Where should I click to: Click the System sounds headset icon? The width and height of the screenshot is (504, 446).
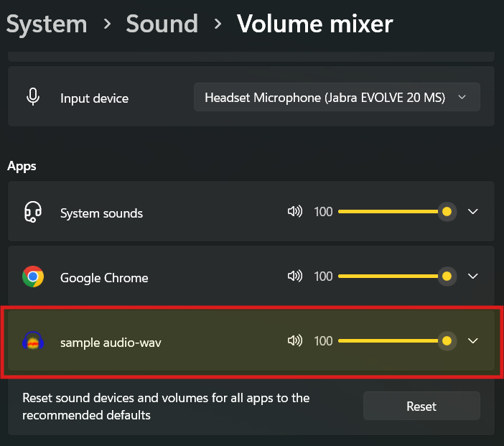33,213
